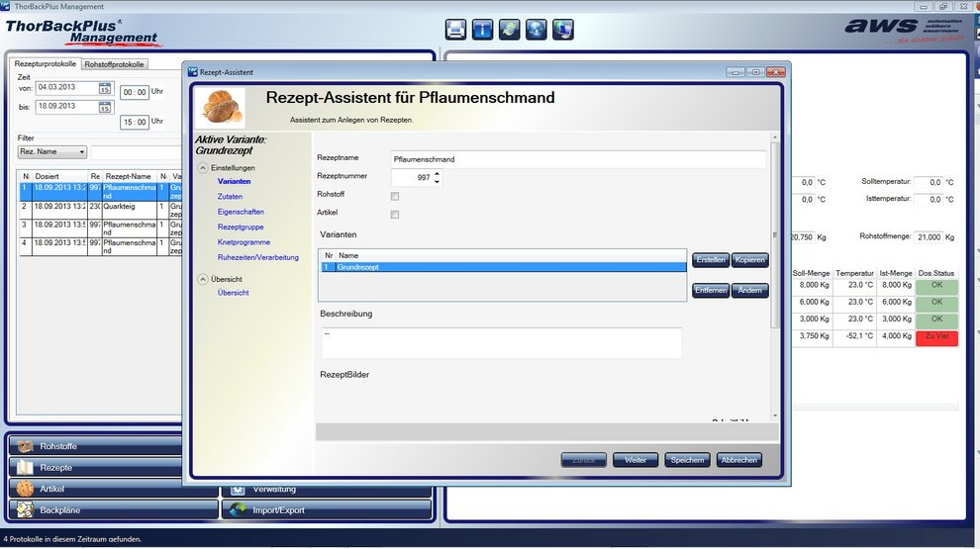
Task: Click the Beschreibung text area
Action: tap(501, 343)
